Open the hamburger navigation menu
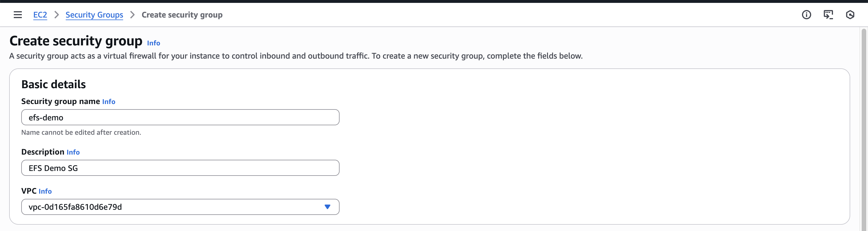Image resolution: width=868 pixels, height=231 pixels. 18,15
